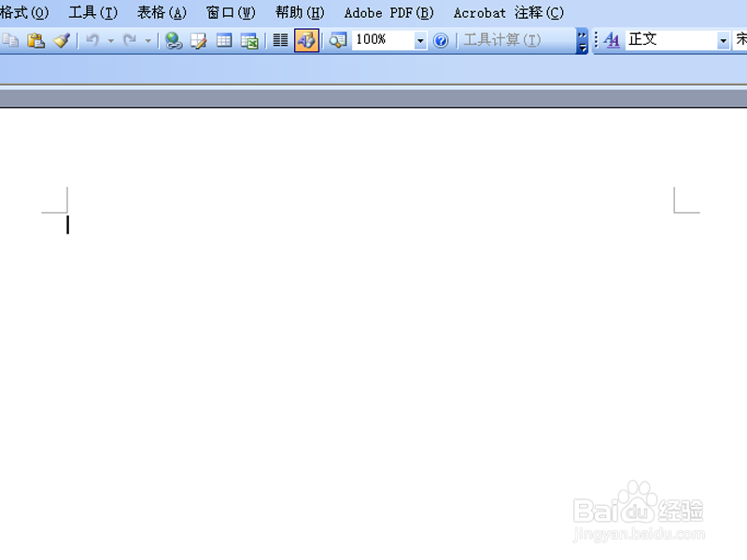Open the Redo history dropdown arrow

pos(148,41)
